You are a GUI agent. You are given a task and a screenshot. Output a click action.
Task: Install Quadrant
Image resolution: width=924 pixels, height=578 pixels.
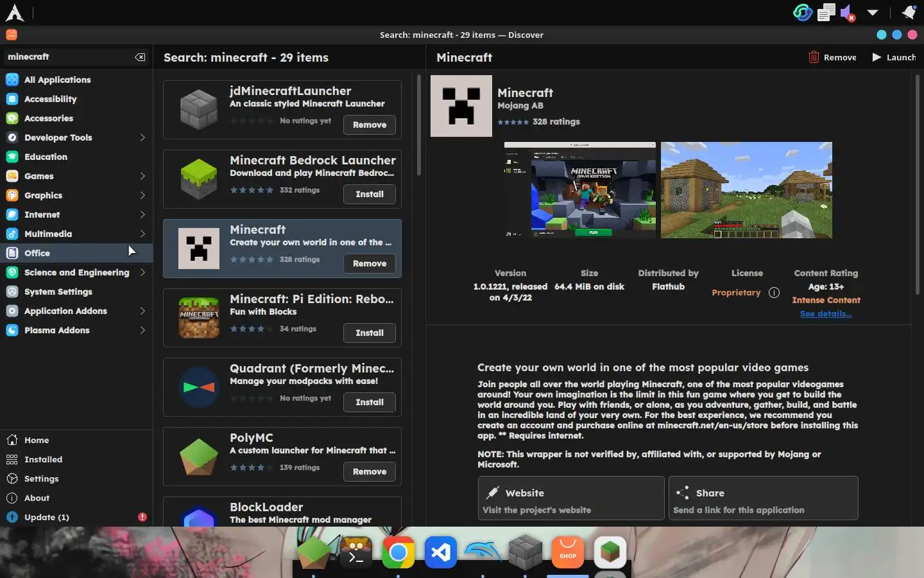pyautogui.click(x=370, y=402)
